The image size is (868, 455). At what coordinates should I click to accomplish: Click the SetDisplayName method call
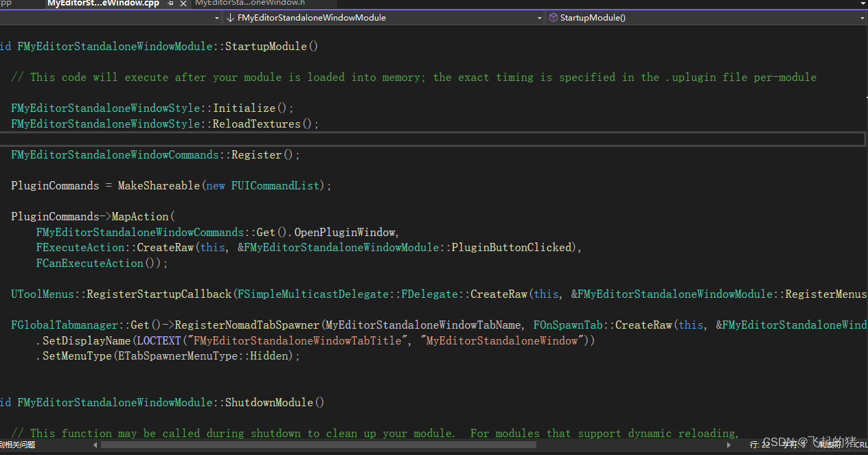(x=87, y=341)
